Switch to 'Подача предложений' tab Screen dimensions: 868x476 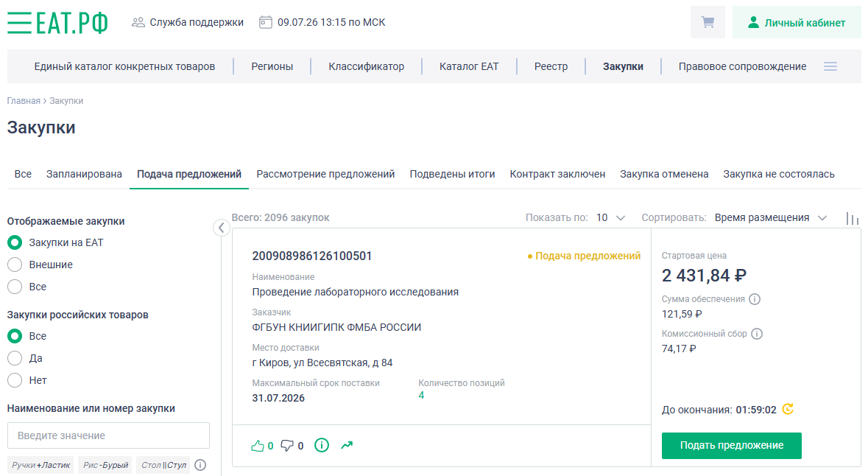pos(189,174)
